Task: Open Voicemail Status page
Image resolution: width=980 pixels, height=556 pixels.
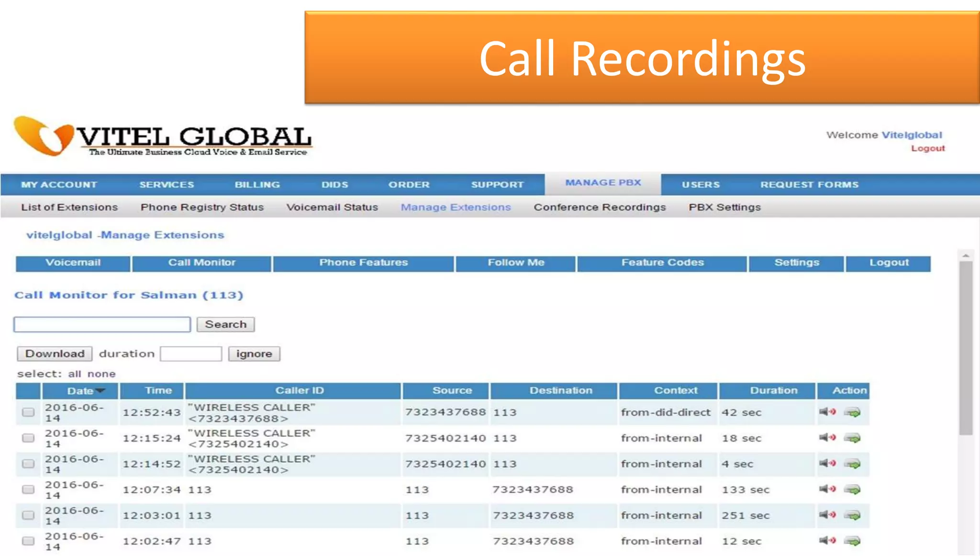Action: coord(332,207)
